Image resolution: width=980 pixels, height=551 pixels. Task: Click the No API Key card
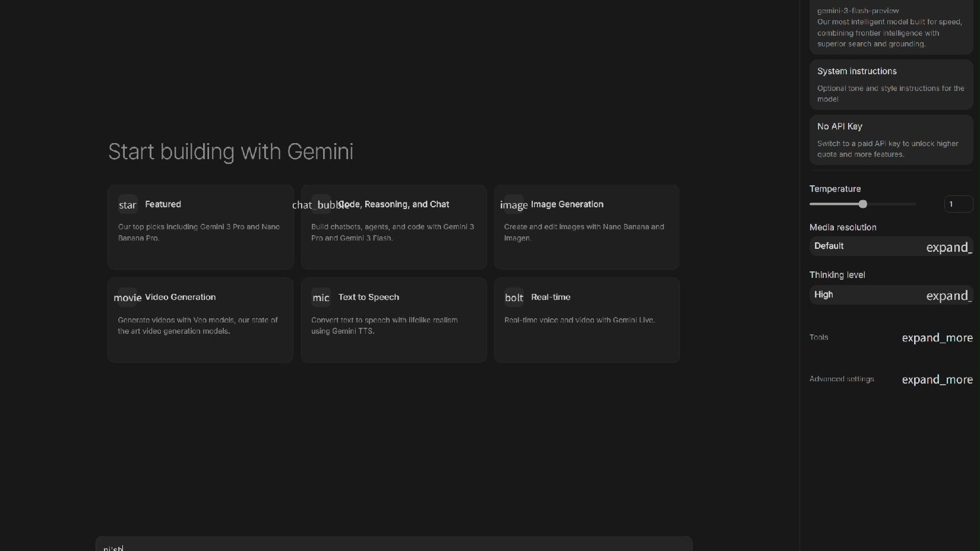pos(891,140)
